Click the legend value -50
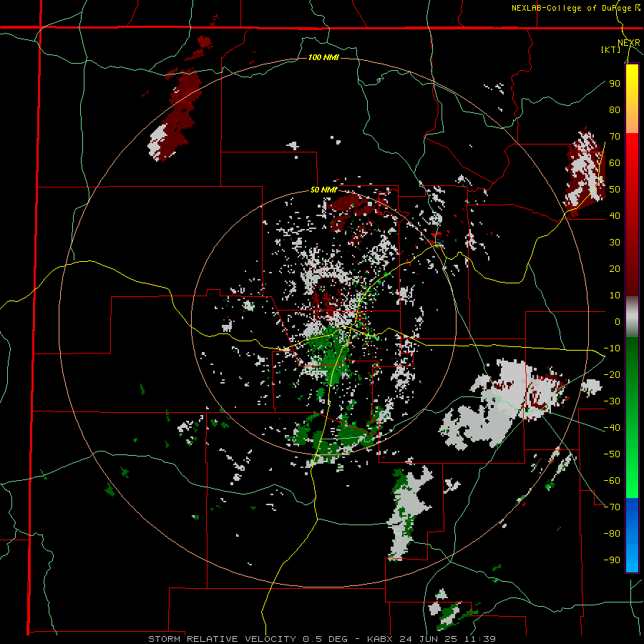The height and width of the screenshot is (644, 644). click(x=612, y=454)
